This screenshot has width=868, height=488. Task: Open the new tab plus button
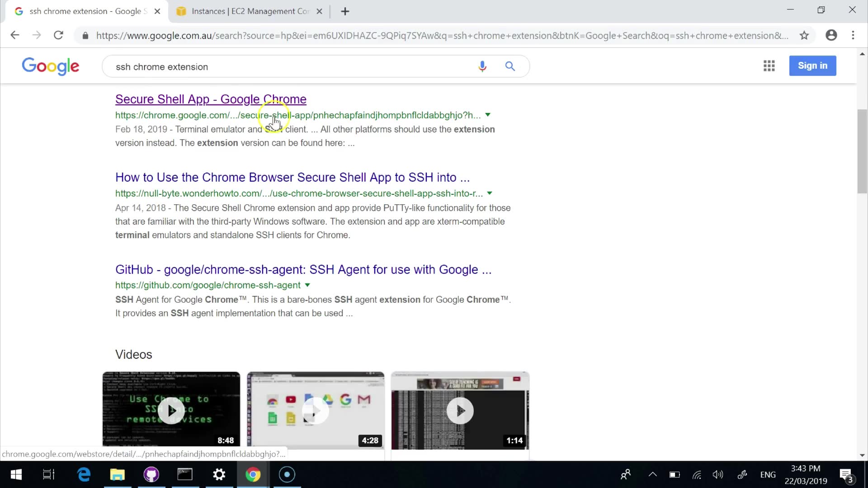pos(345,11)
